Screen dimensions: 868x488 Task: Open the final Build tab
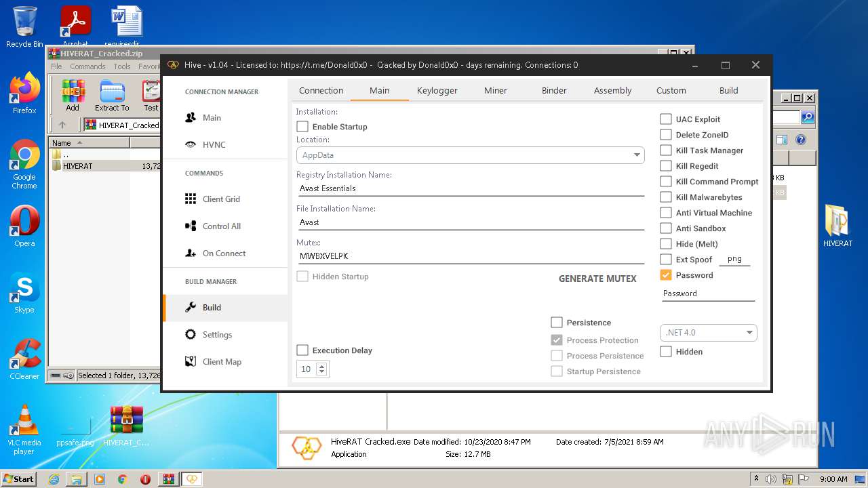tap(729, 91)
